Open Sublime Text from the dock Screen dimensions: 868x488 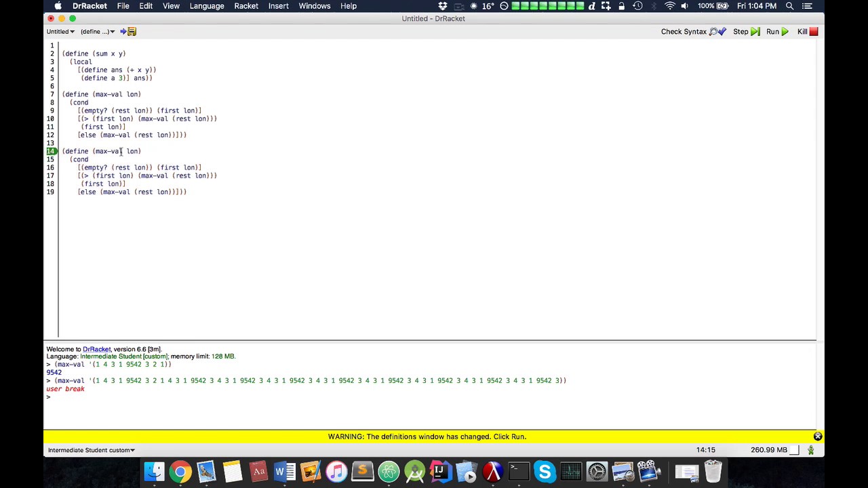362,471
